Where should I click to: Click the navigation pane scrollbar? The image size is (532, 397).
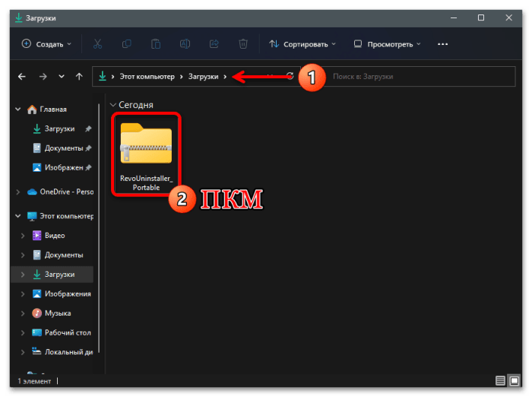99,228
